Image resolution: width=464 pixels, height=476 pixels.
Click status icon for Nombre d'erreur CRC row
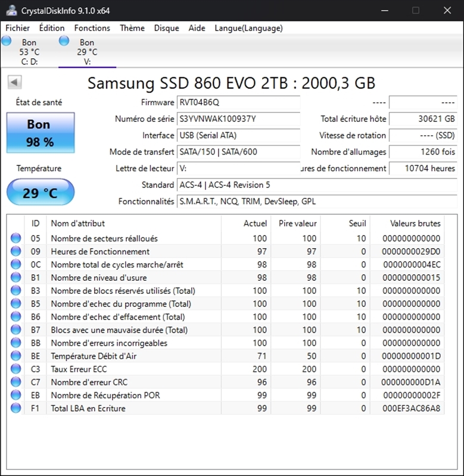[x=15, y=382]
